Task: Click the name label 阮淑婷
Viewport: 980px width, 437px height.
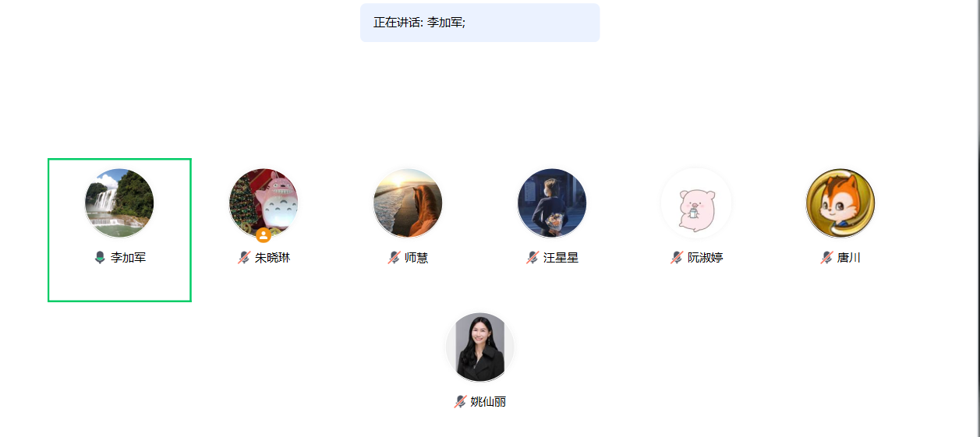Action: coord(705,258)
